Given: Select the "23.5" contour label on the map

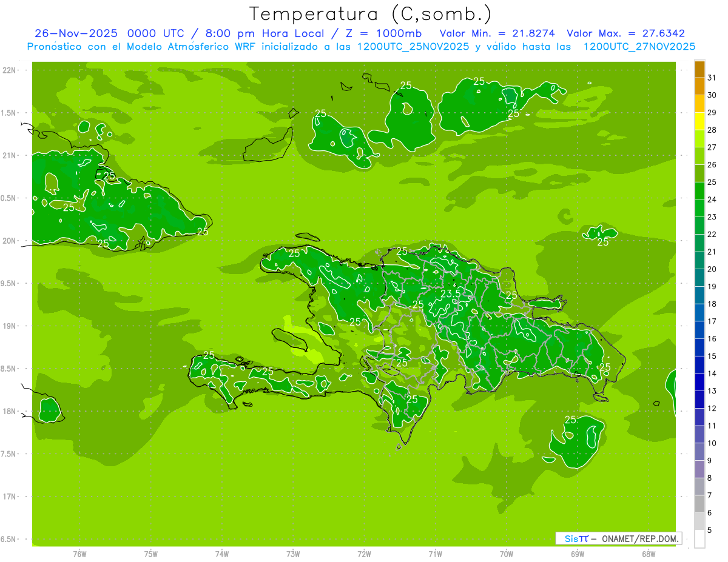Looking at the screenshot, I should [450, 293].
